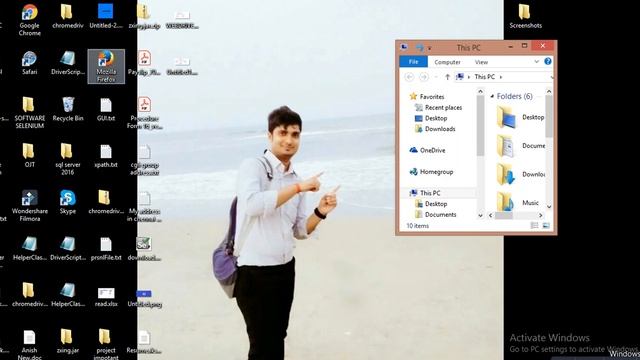Open the Computer ribbon tab

tap(447, 62)
